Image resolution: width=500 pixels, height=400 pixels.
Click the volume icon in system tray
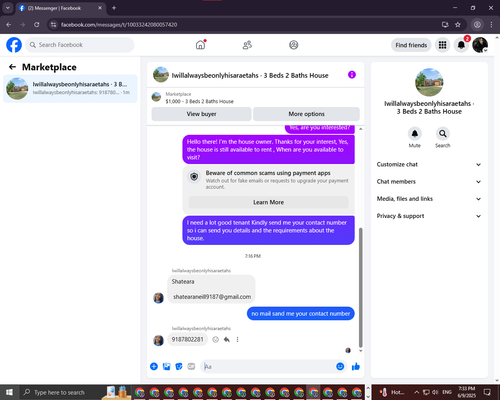pos(435,392)
